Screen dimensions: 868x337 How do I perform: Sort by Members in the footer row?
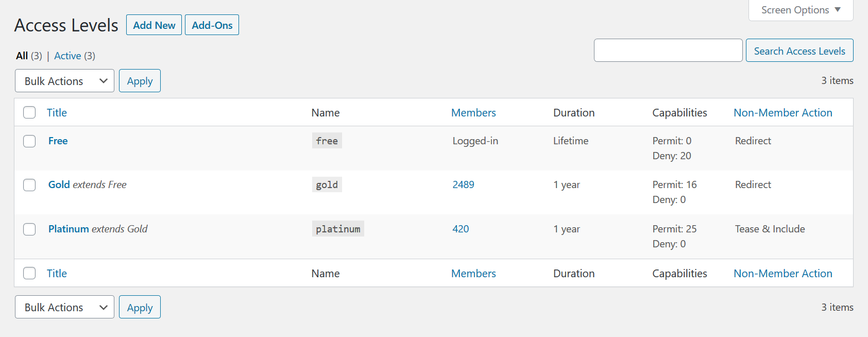[473, 273]
